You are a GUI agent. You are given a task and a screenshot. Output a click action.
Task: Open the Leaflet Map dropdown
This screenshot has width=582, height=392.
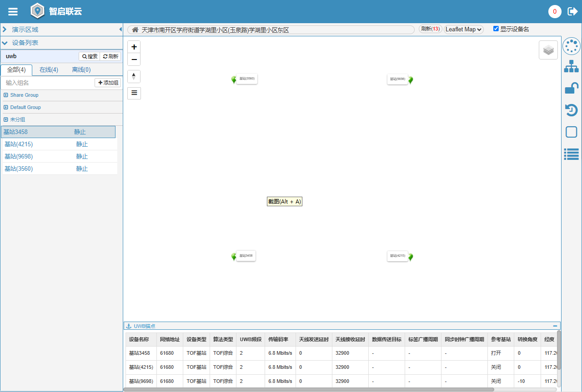pyautogui.click(x=464, y=30)
